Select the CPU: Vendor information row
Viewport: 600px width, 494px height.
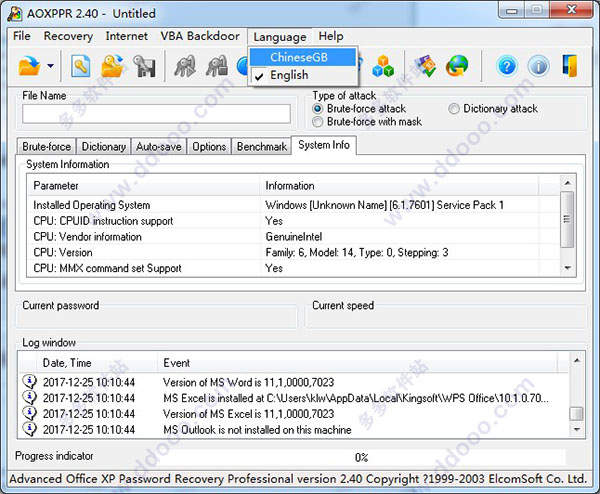[293, 236]
